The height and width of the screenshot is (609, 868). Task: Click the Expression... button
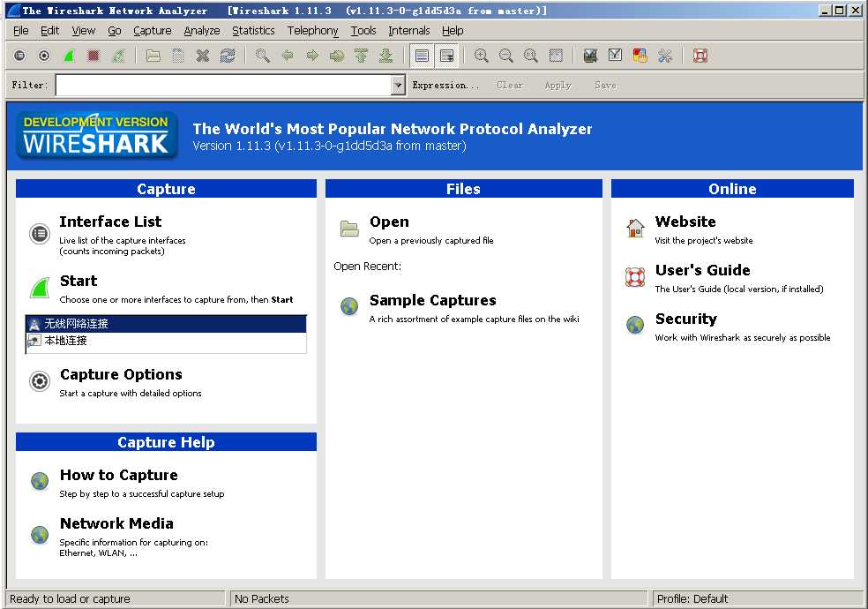(x=445, y=86)
